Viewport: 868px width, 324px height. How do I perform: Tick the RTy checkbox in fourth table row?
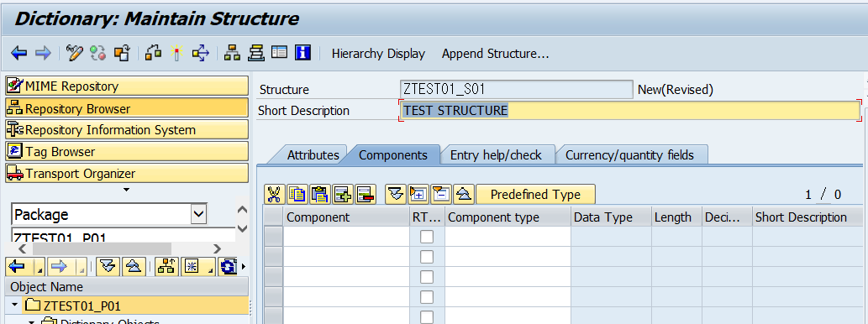point(427,297)
